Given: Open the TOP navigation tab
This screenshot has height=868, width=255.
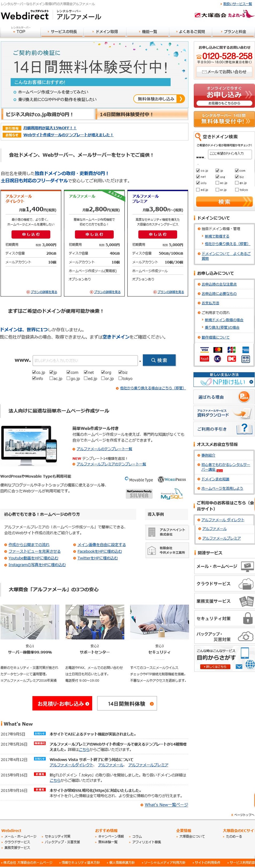Looking at the screenshot, I should pyautogui.click(x=20, y=31).
